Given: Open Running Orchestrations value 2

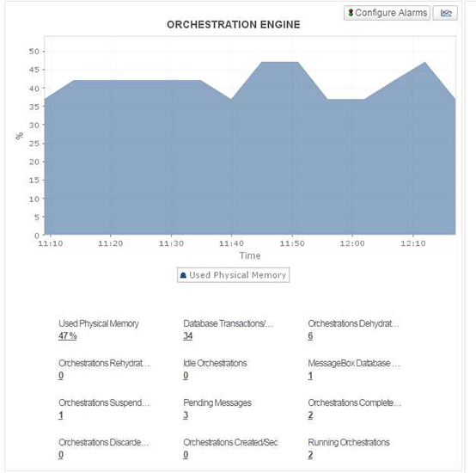Looking at the screenshot, I should (310, 454).
